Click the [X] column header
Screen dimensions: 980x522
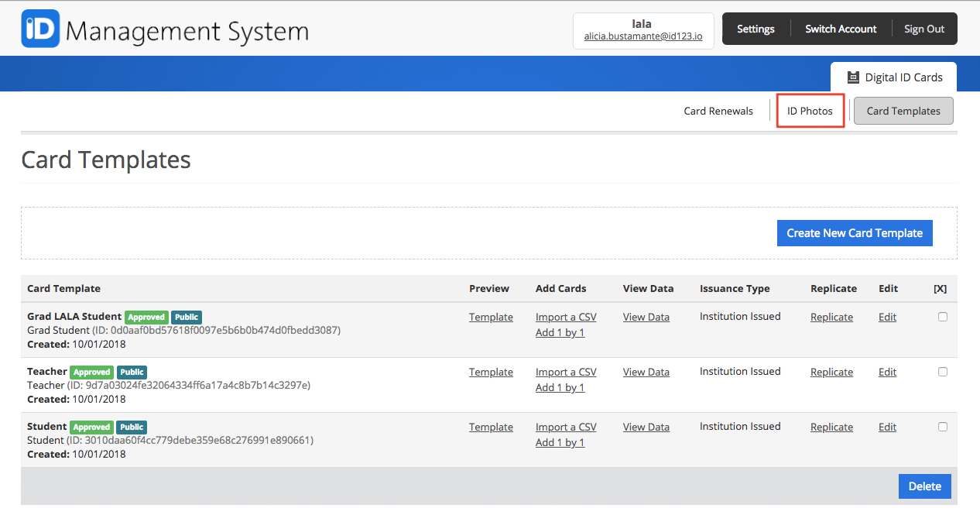tap(940, 288)
